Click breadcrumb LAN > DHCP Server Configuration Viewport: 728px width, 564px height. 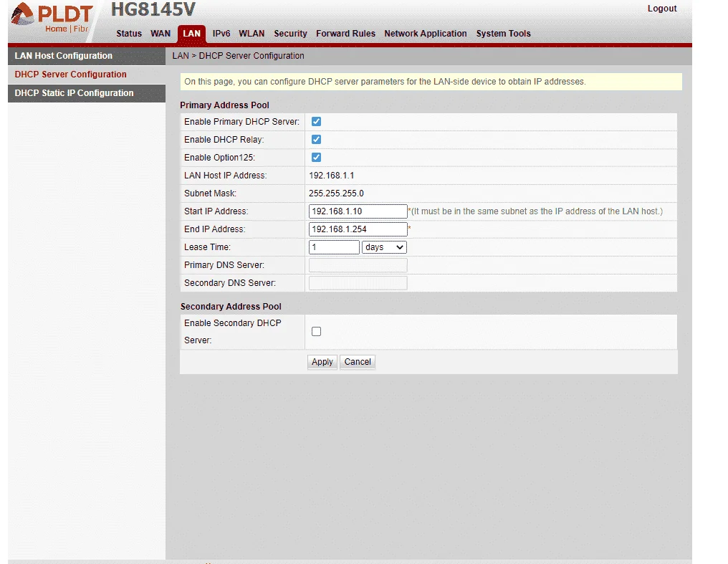point(238,56)
